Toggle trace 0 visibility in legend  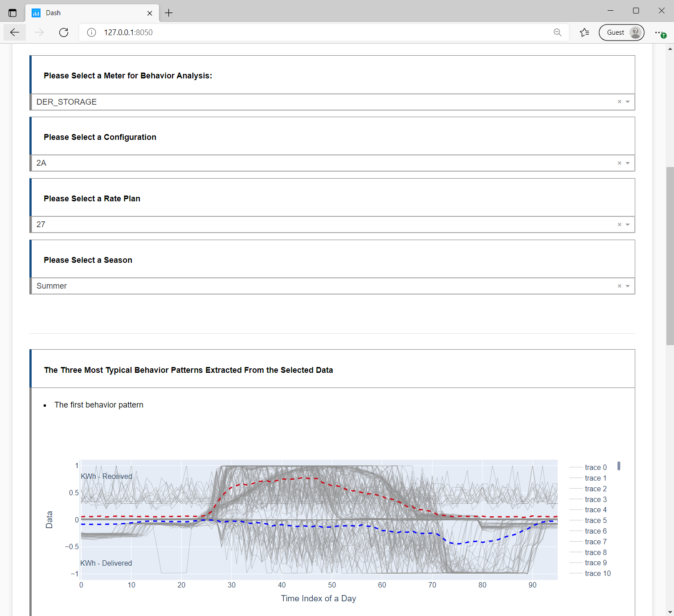[x=595, y=467]
